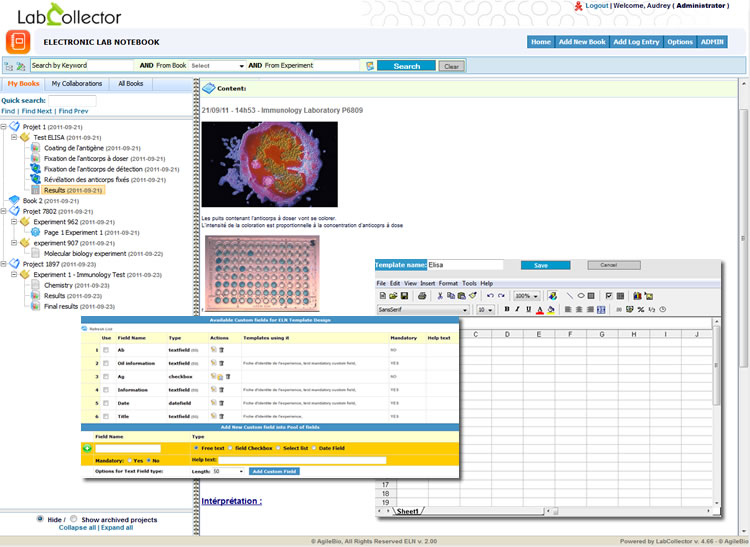Click the floppy disk Save icon in spreadsheet toolbar
750x547 pixels.
[x=404, y=296]
